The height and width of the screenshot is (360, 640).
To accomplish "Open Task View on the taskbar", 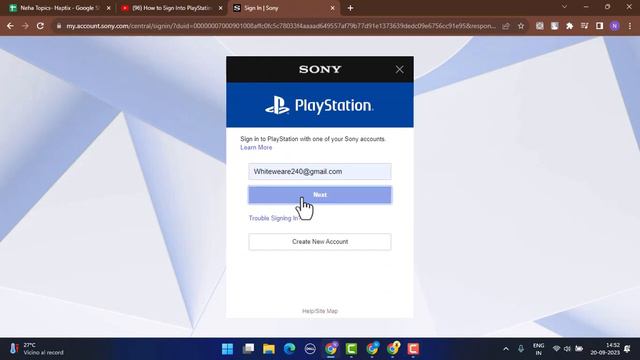I will [x=248, y=349].
